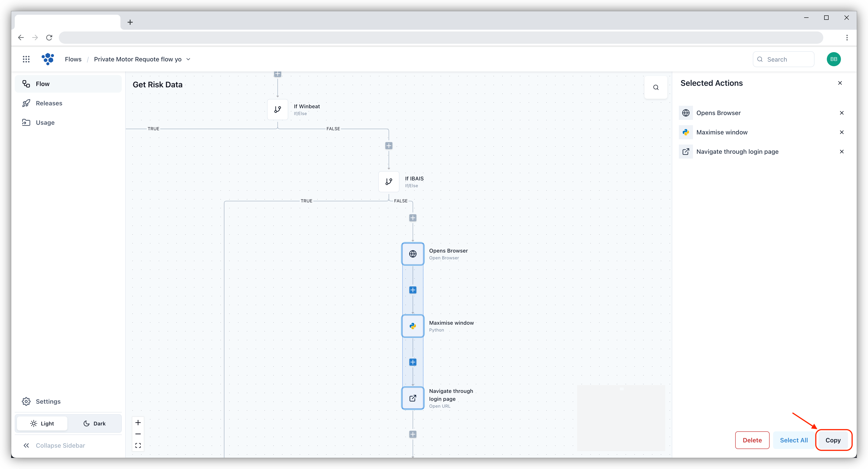Select the Maximise window Python node
Image resolution: width=868 pixels, height=469 pixels.
[x=412, y=326]
